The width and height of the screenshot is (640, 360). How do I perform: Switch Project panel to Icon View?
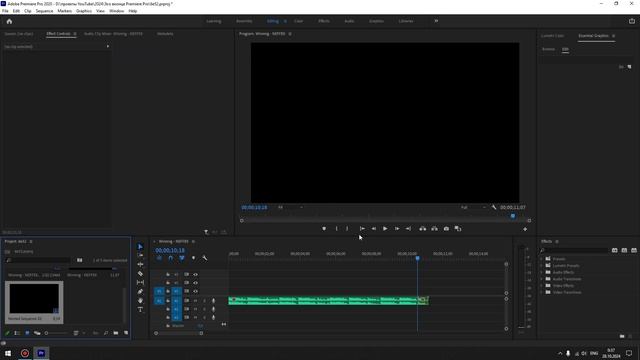tap(27, 333)
